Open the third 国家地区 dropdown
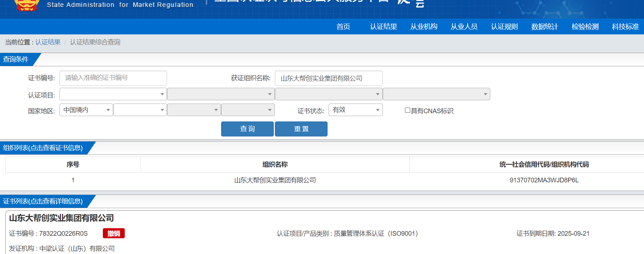This screenshot has width=644, height=254. 194,110
